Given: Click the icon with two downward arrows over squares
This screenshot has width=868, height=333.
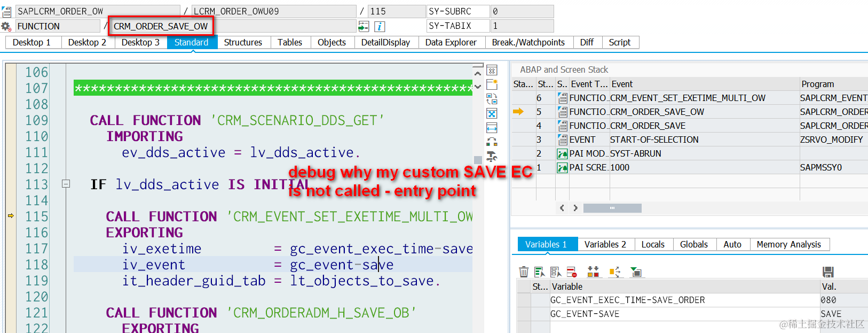Looking at the screenshot, I should click(593, 272).
